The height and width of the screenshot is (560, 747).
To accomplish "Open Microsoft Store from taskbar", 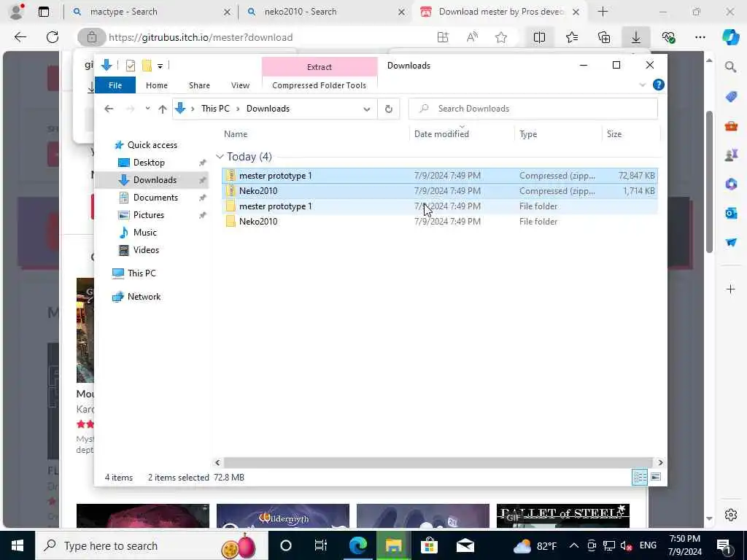I will pyautogui.click(x=429, y=545).
